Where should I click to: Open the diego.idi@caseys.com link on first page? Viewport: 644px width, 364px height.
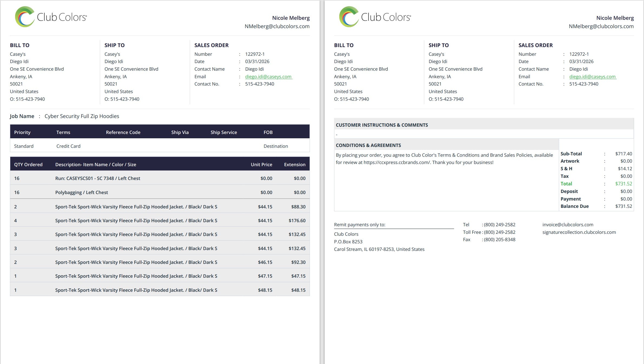(268, 77)
